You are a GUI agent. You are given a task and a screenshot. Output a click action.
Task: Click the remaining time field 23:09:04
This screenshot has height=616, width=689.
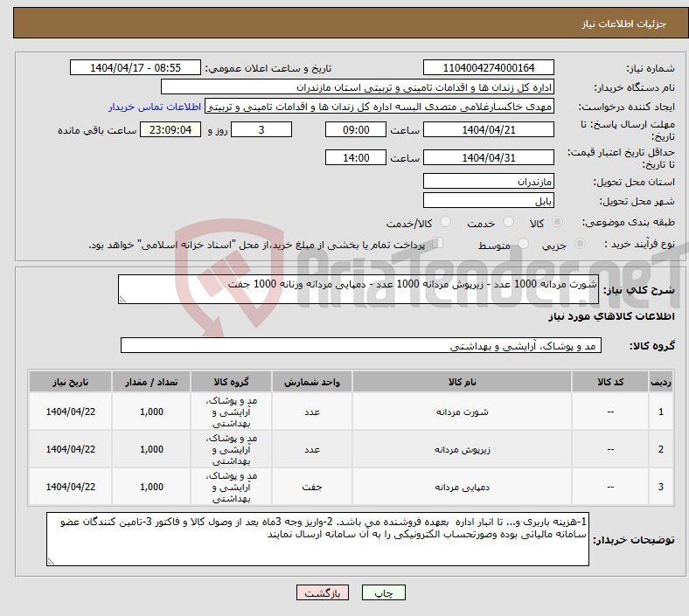pyautogui.click(x=171, y=129)
